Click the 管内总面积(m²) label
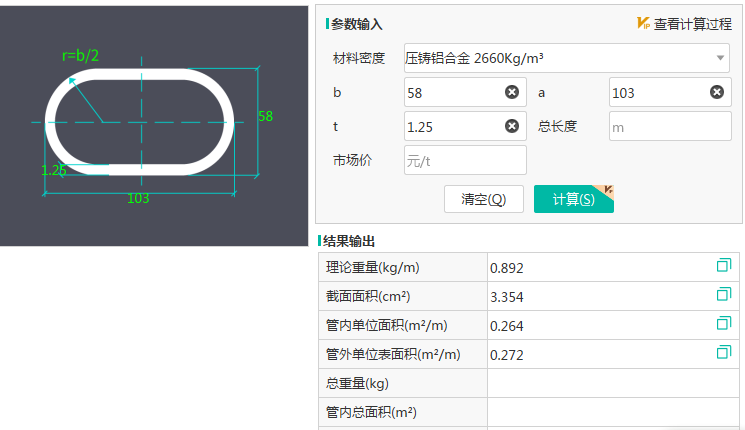Image resolution: width=745 pixels, height=430 pixels. click(371, 412)
